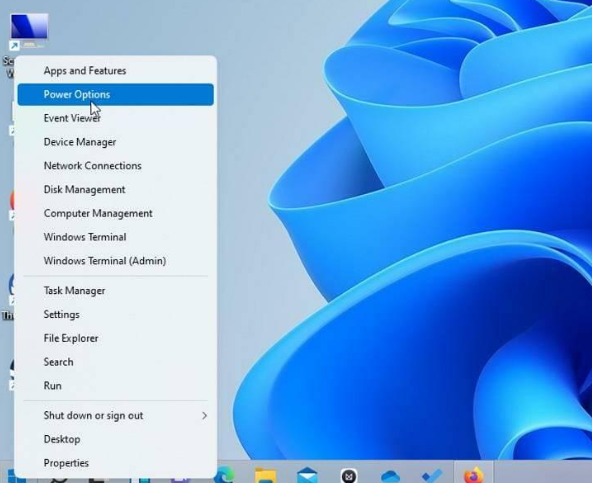Launch Windows Terminal (non-admin)

(x=116, y=237)
